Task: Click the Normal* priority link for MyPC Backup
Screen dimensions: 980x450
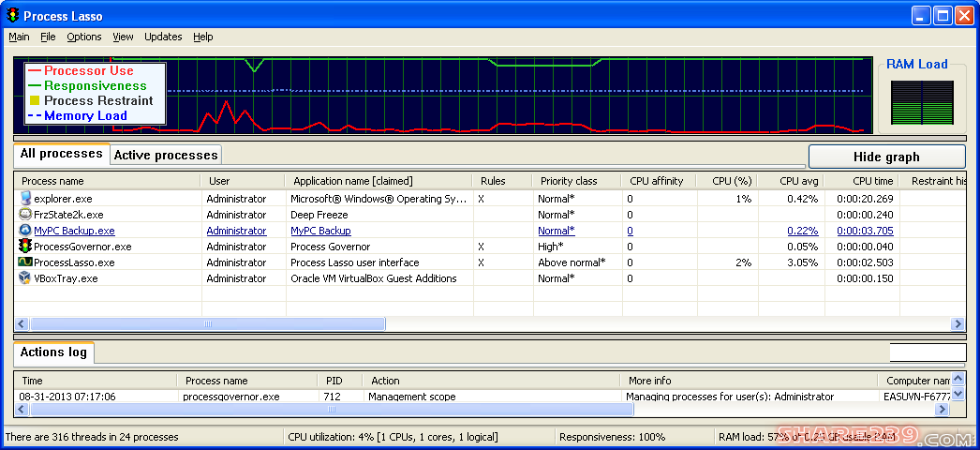Action: pos(557,231)
